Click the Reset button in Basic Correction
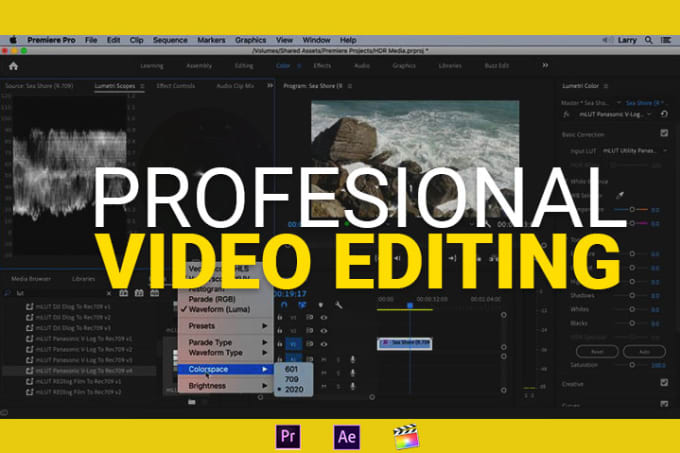 (597, 352)
